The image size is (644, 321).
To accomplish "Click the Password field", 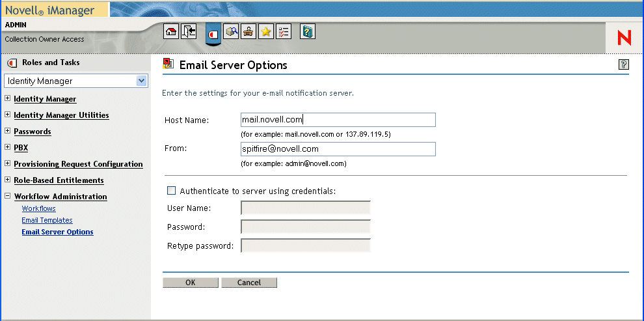I will pyautogui.click(x=306, y=227).
